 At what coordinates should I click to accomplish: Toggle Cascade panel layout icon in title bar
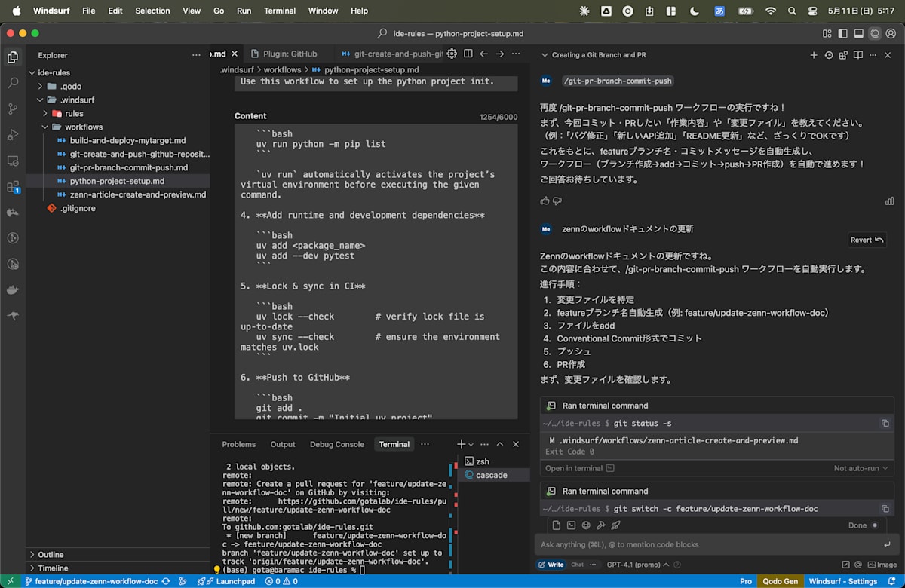[x=874, y=33]
